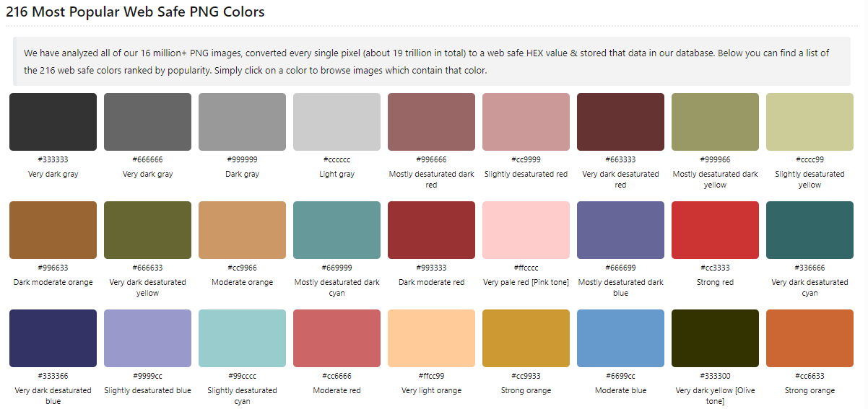This screenshot has height=409, width=868.
Task: Choose the #cccccc light gray swatch
Action: tap(337, 122)
